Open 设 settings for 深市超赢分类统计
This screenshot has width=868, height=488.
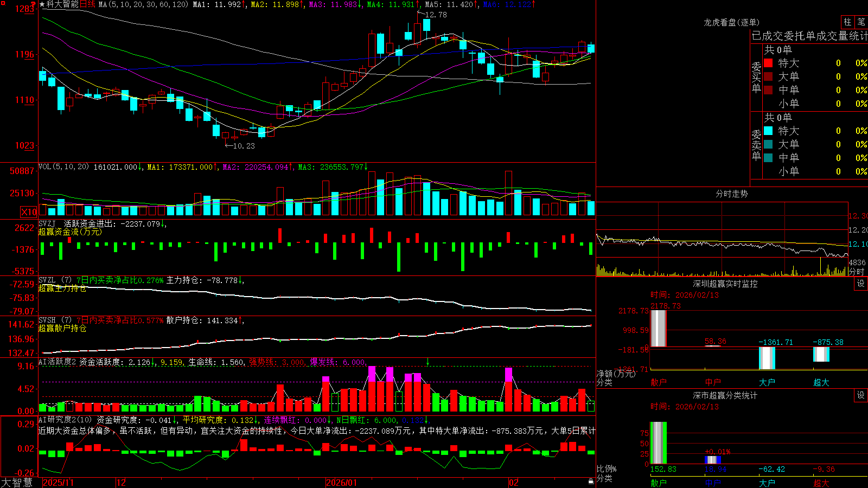coord(861,395)
